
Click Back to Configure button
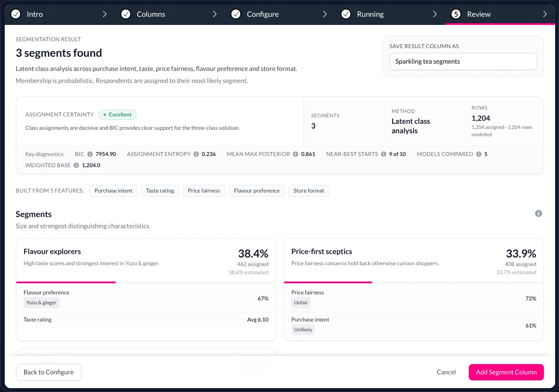pos(49,372)
